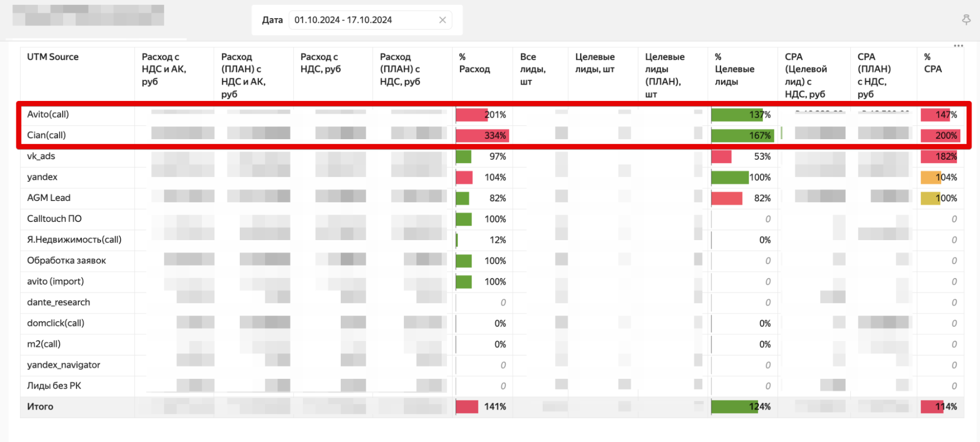Click the orange 104% CPA bar for yandex
Viewport: 980px width, 442px height.
pyautogui.click(x=930, y=177)
